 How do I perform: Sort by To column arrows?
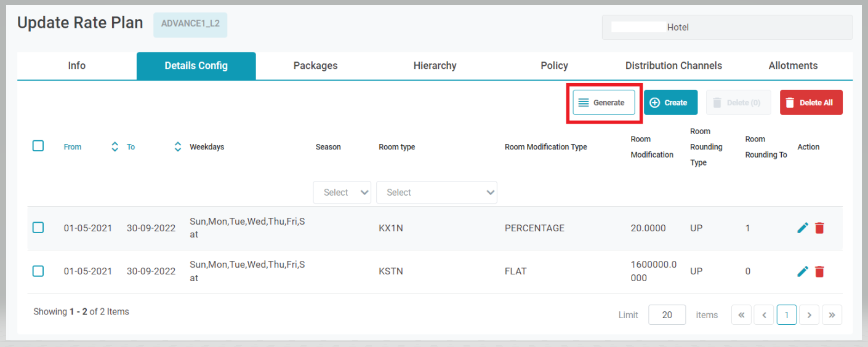[178, 146]
